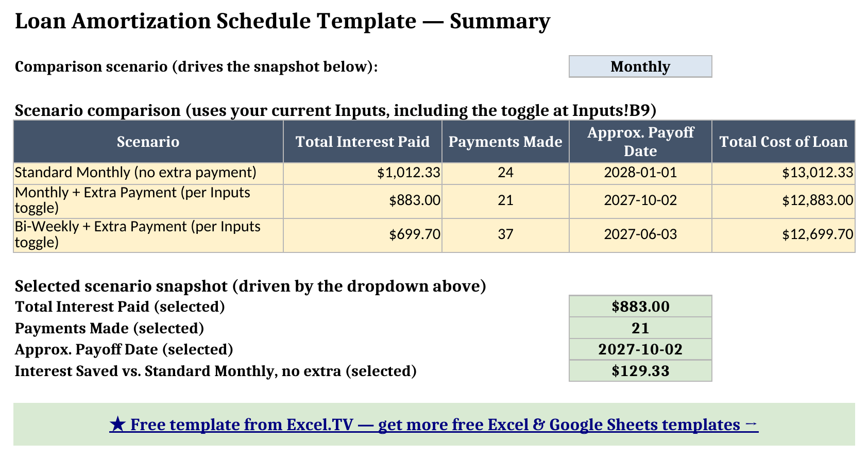Viewport: 868px width, 458px height.
Task: Select the 2027-10-02 date in comparison table
Action: point(640,201)
